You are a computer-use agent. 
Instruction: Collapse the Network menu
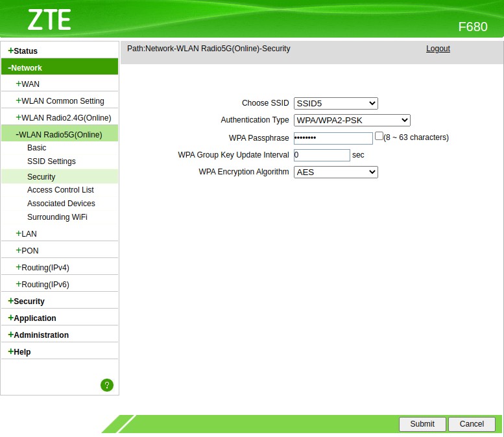tap(25, 68)
